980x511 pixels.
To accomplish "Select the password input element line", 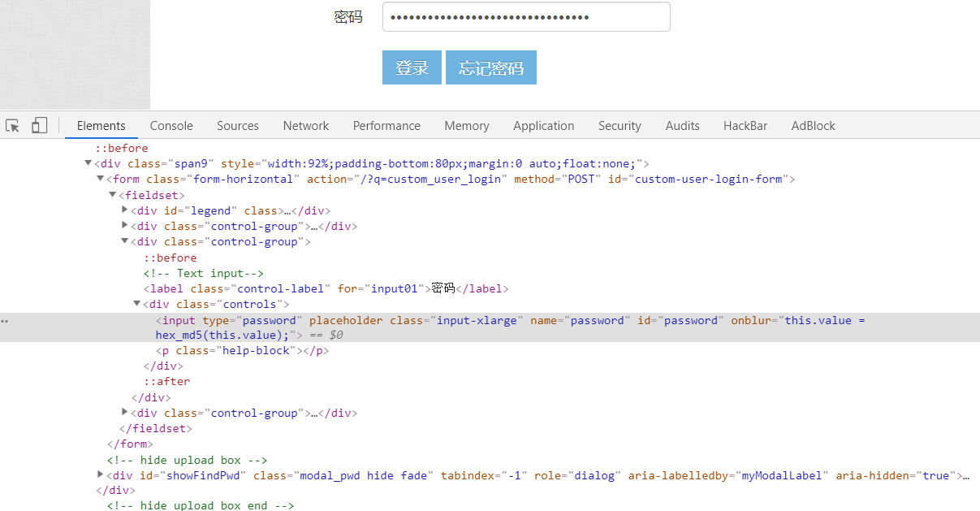I will tap(490, 327).
